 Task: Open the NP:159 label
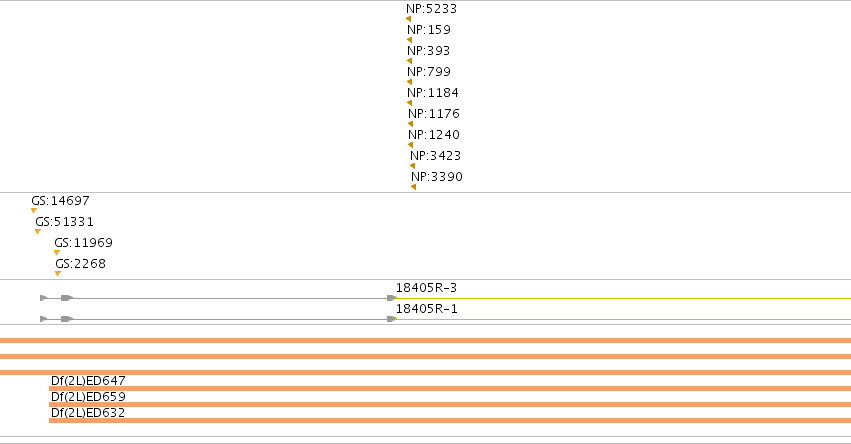(x=429, y=30)
